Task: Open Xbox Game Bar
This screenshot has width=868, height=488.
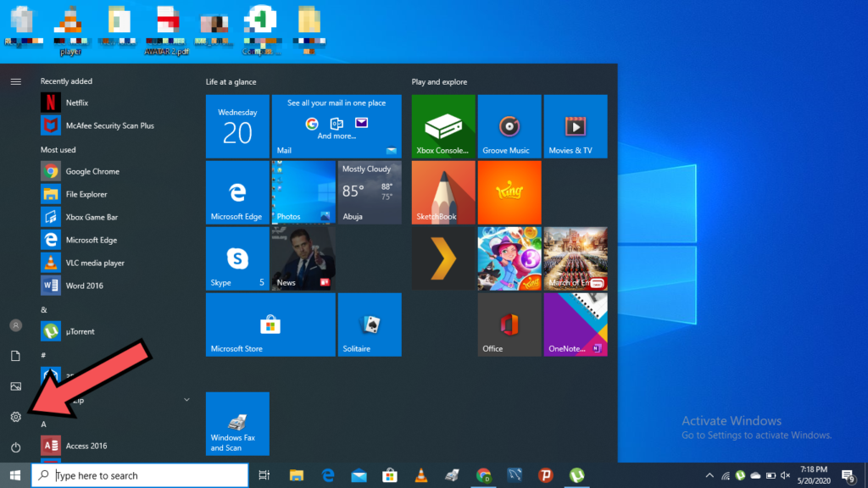Action: [116, 217]
